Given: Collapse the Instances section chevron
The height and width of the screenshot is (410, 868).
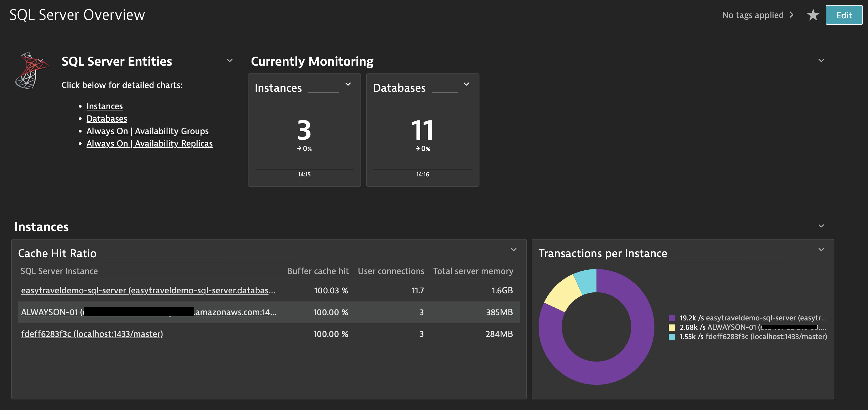Looking at the screenshot, I should point(821,226).
